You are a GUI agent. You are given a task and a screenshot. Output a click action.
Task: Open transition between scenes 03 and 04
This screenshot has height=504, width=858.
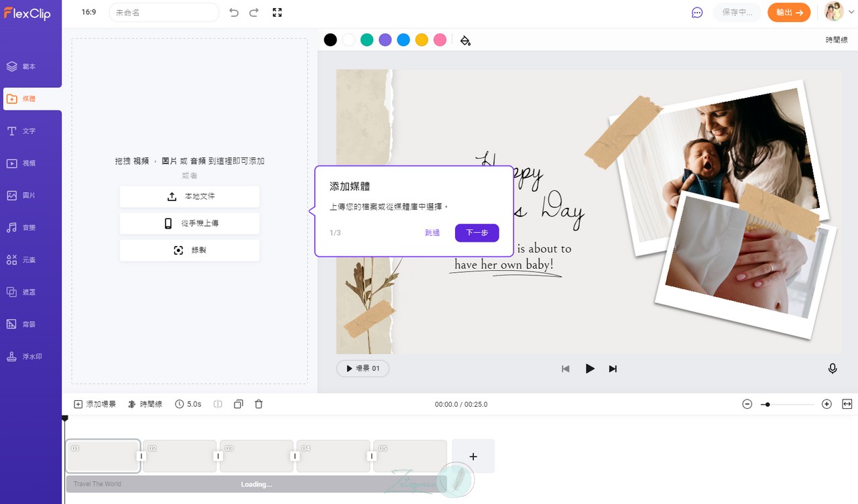click(295, 456)
